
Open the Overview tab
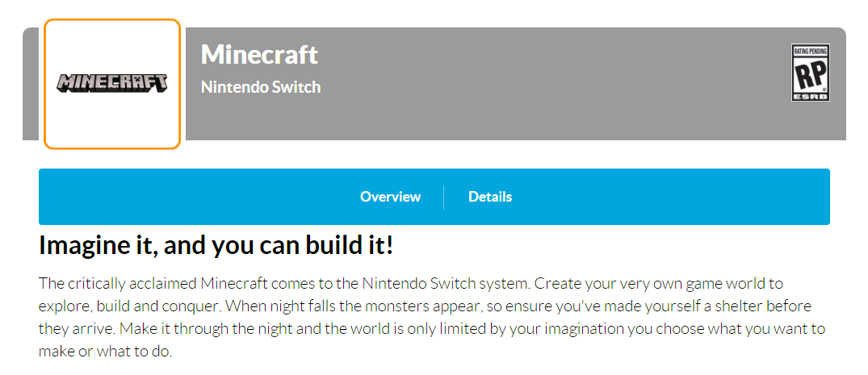(390, 197)
